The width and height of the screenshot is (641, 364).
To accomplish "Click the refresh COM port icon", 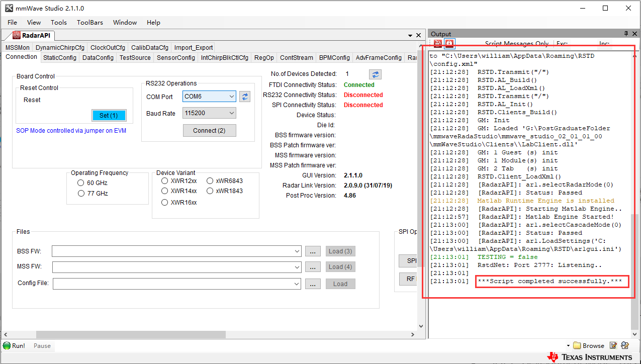I will [244, 96].
